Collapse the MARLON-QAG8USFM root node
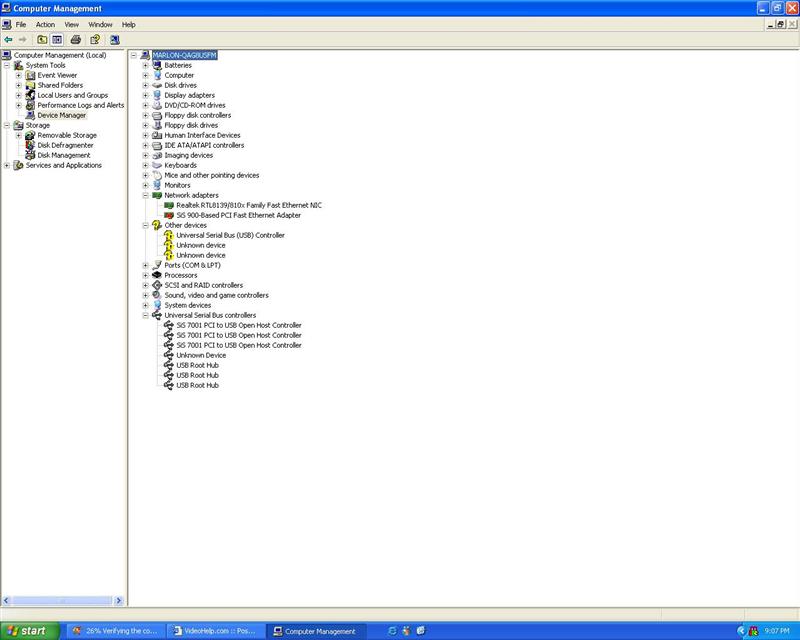The image size is (800, 640). (134, 55)
